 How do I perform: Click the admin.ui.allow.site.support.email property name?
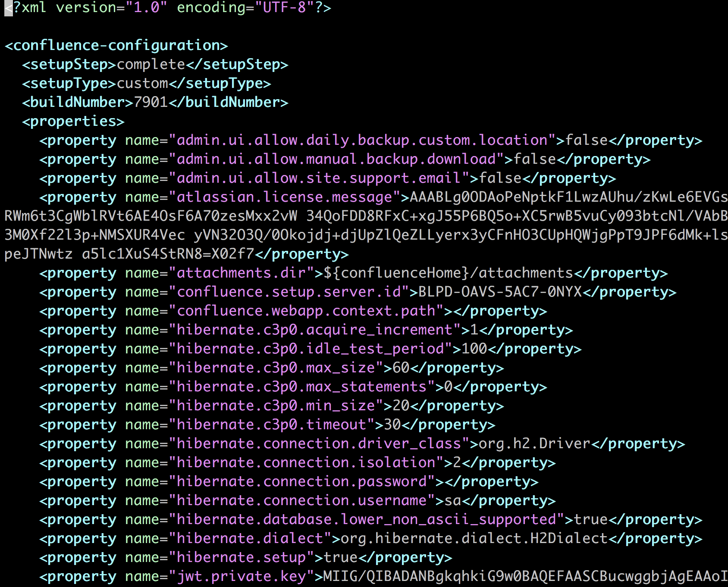point(319,178)
